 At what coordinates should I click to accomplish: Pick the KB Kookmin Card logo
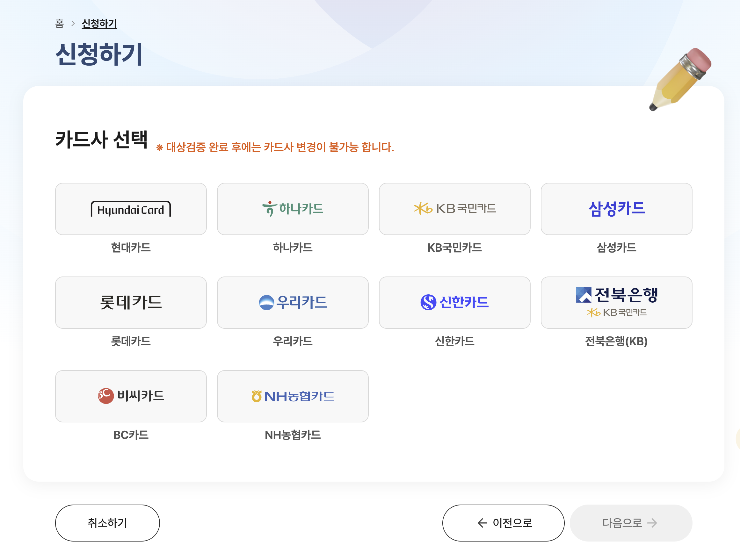(455, 209)
